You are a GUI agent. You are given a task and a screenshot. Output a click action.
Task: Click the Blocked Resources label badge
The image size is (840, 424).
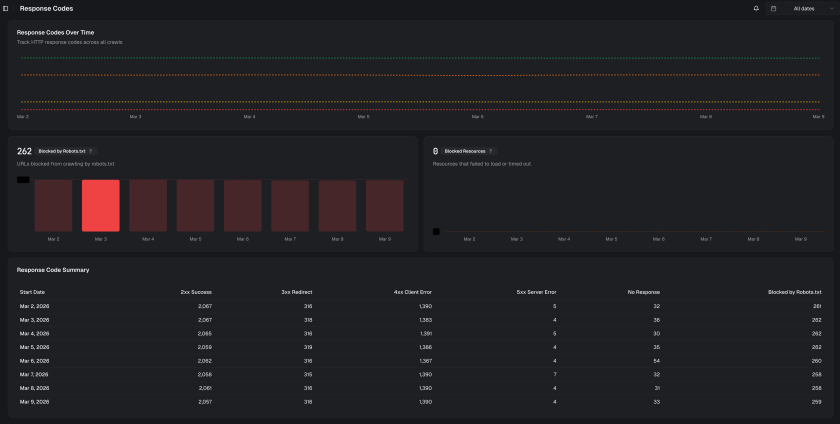(x=465, y=151)
